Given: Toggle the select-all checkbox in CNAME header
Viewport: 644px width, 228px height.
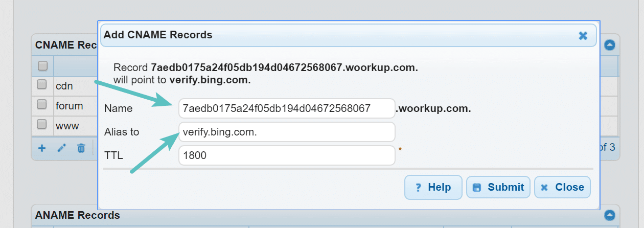Looking at the screenshot, I should pyautogui.click(x=42, y=66).
